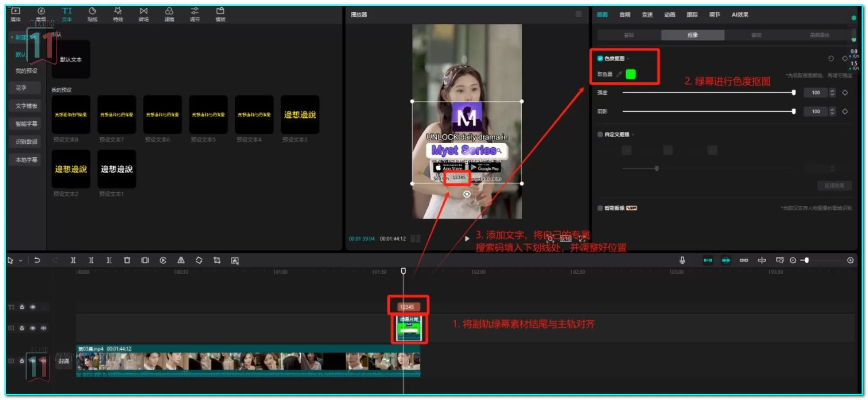Play the preview in the player
This screenshot has width=868, height=400.
(467, 239)
